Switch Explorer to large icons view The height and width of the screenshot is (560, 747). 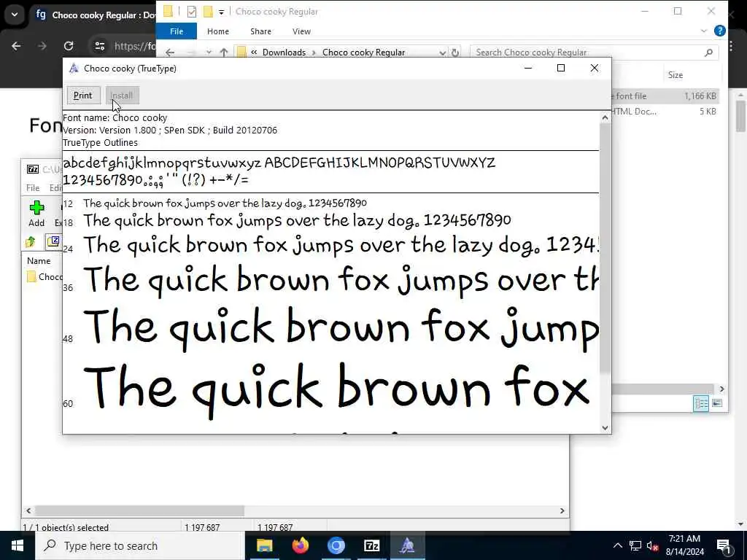pos(717,404)
